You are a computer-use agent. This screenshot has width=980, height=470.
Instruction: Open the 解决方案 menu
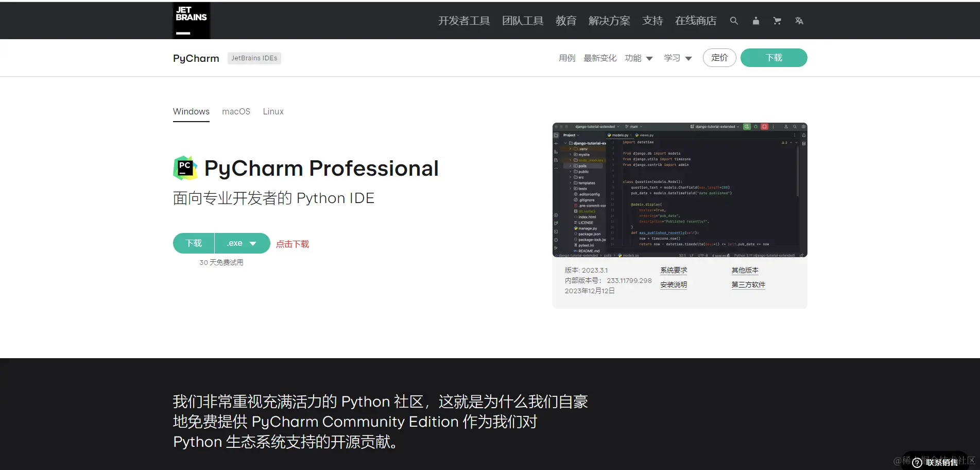[x=609, y=21]
